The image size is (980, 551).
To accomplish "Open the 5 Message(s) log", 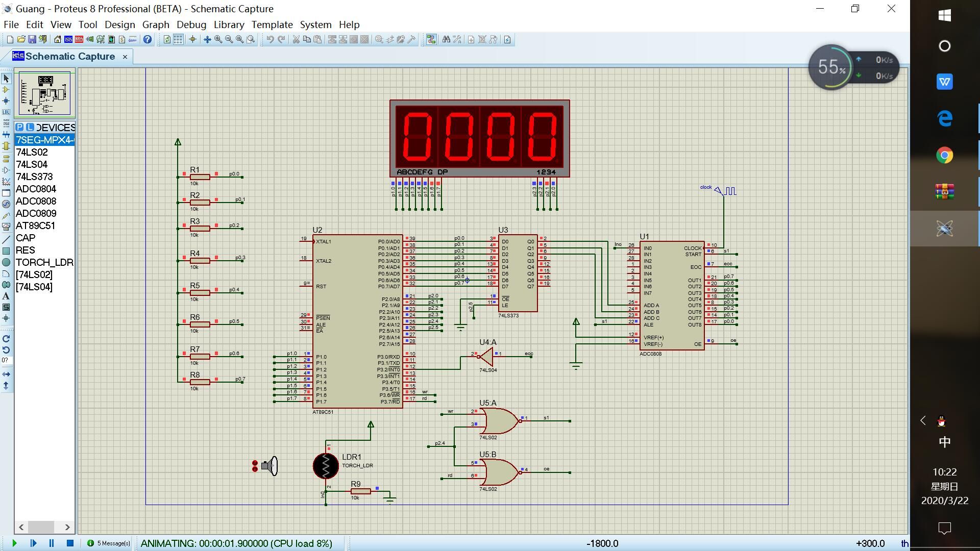I will point(109,543).
